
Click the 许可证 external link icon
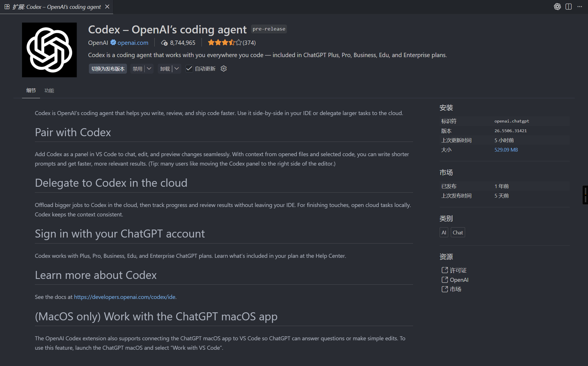445,270
